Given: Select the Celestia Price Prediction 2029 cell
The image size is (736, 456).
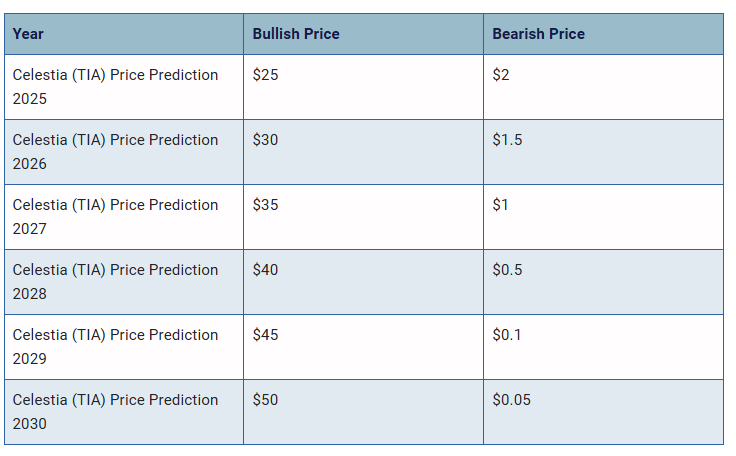Looking at the screenshot, I should tap(124, 347).
